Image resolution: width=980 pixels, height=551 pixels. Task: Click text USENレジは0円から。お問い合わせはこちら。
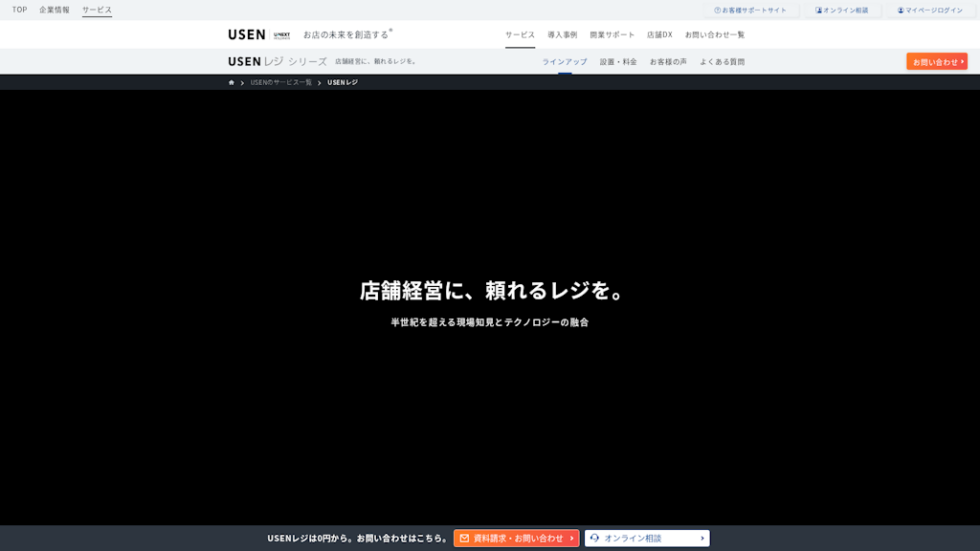coord(357,538)
